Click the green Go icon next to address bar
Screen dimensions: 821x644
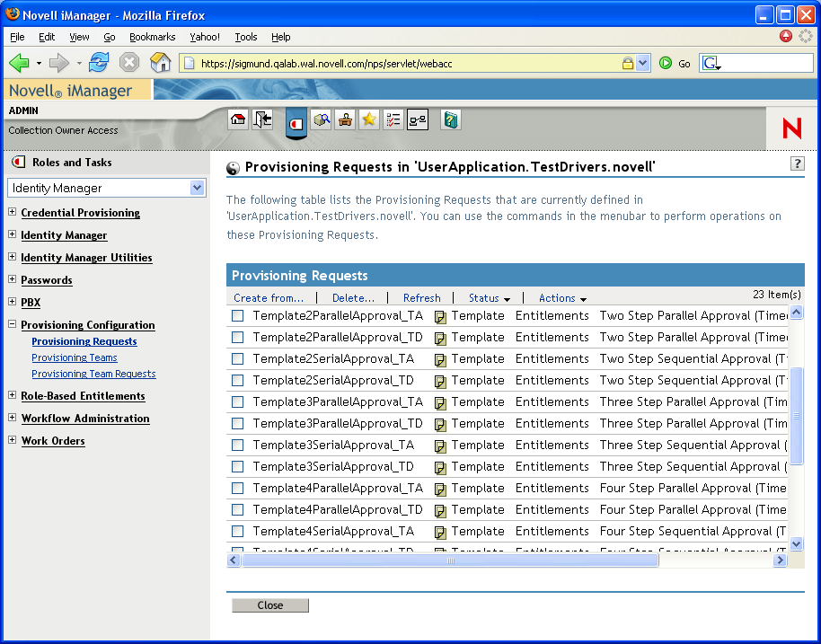[666, 64]
